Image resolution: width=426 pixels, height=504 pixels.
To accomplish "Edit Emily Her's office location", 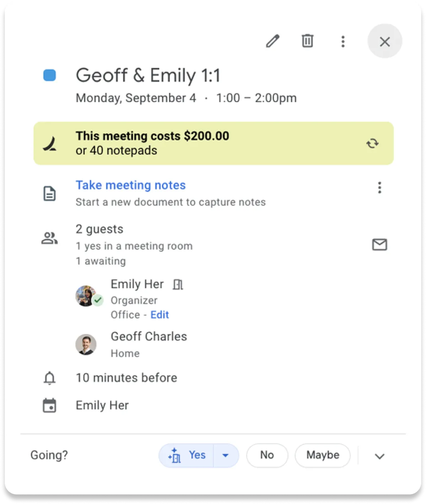I will (160, 314).
